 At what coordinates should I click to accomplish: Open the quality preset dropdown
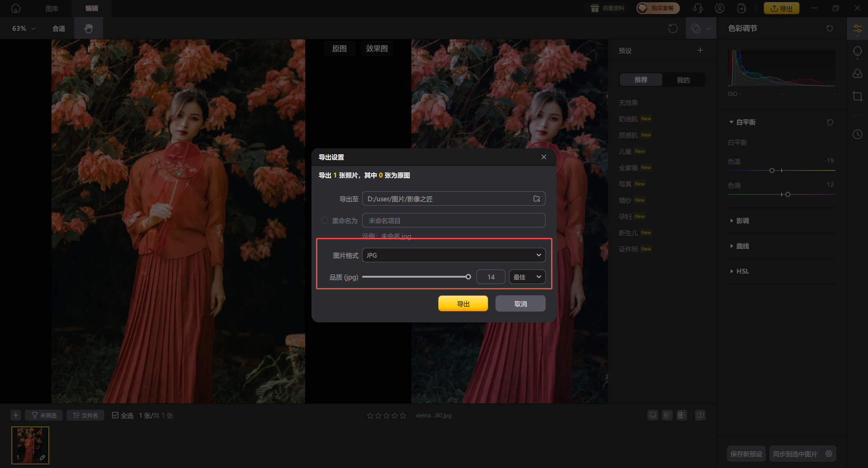click(527, 277)
